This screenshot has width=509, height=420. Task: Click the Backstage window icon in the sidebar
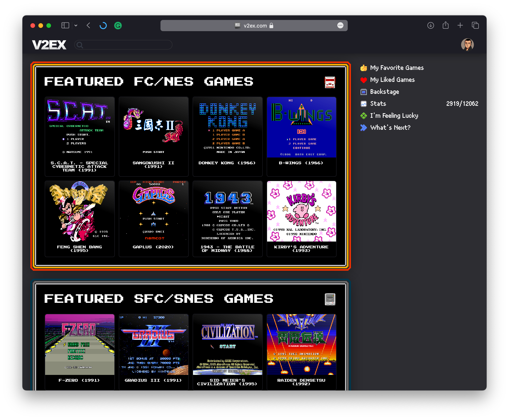point(364,92)
